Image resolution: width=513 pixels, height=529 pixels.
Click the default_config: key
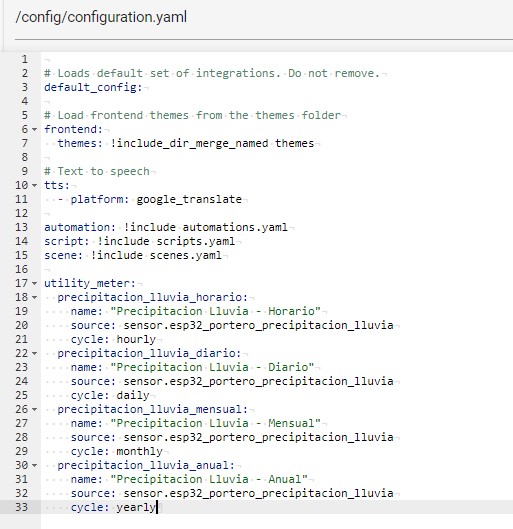93,87
